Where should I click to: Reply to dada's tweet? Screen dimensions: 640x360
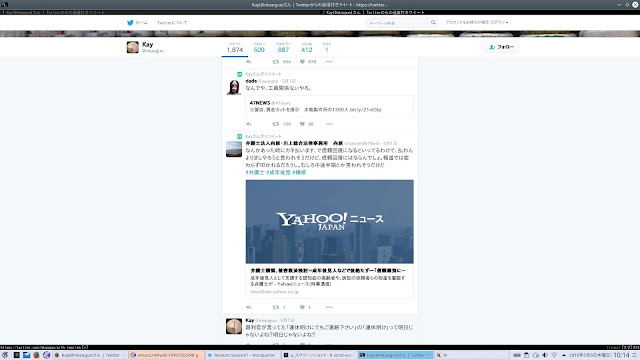(249, 124)
